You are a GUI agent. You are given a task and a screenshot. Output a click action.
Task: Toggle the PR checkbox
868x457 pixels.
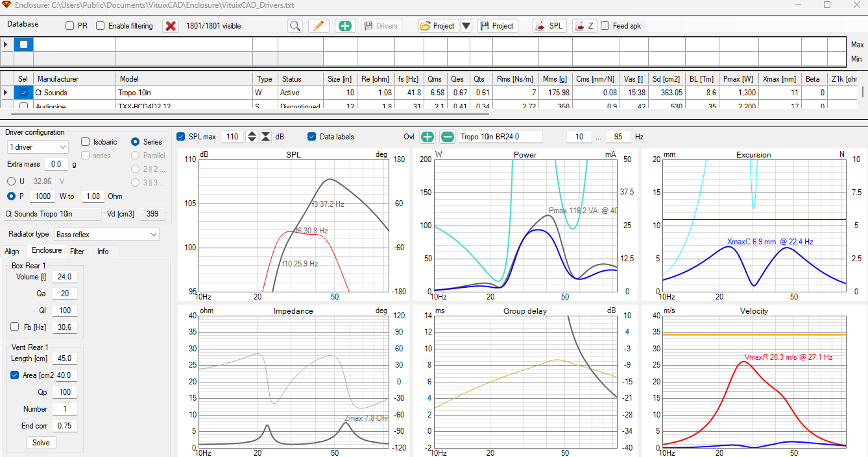[69, 26]
